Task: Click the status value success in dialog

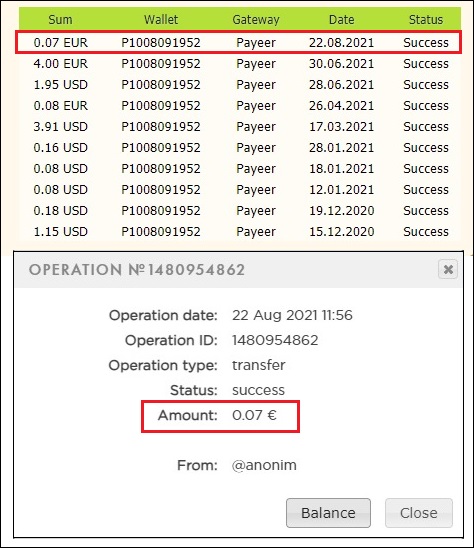Action: coord(258,390)
